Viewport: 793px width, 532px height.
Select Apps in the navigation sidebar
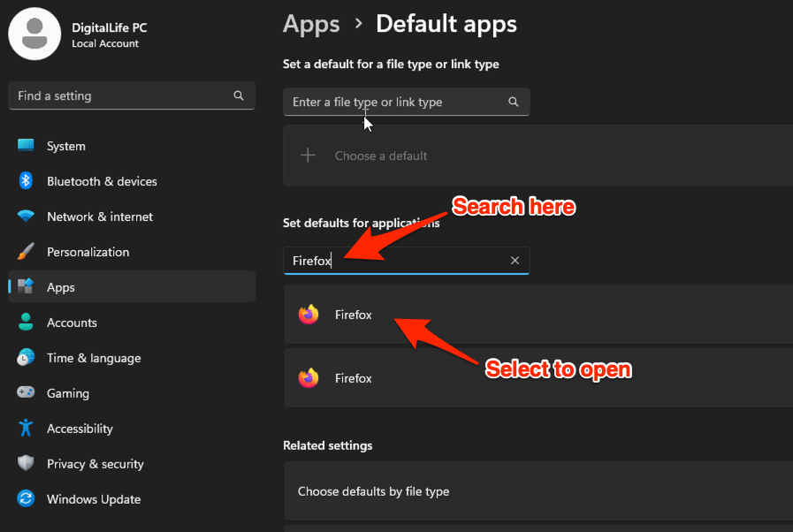60,287
